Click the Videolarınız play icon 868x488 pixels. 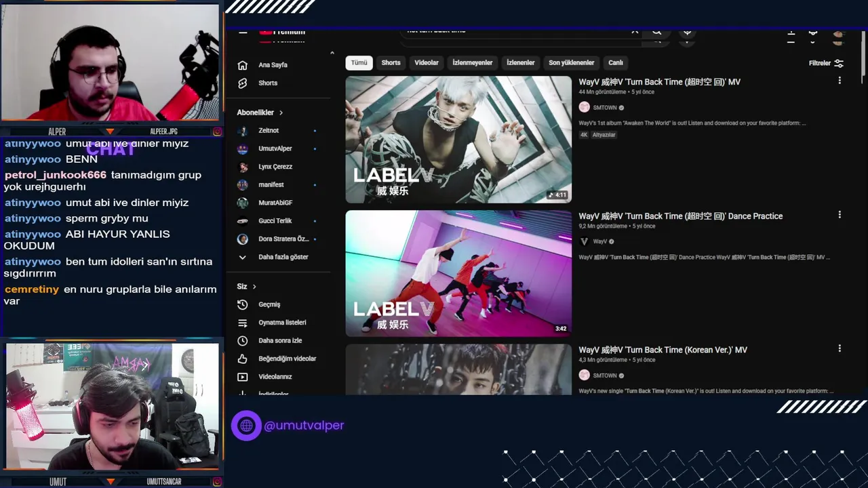(243, 377)
